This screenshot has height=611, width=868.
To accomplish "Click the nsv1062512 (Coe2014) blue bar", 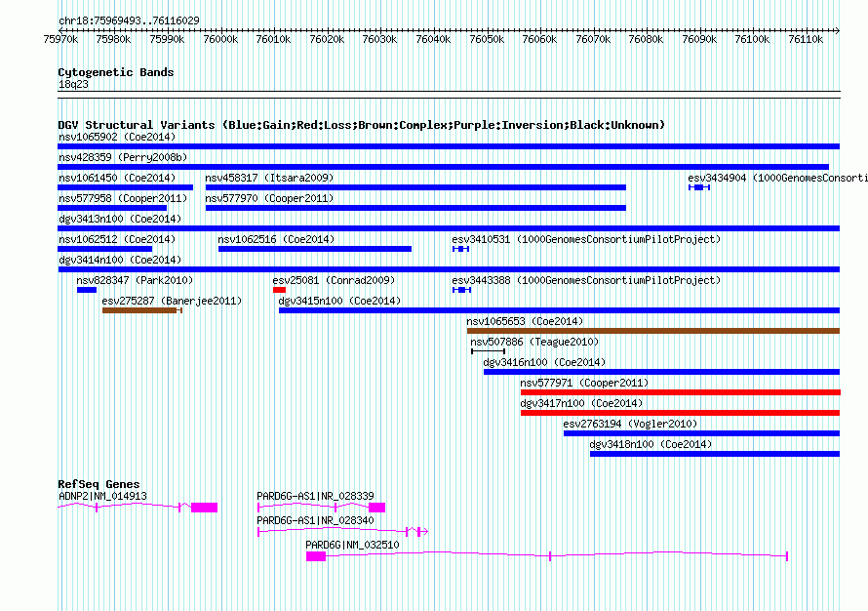I will point(104,249).
